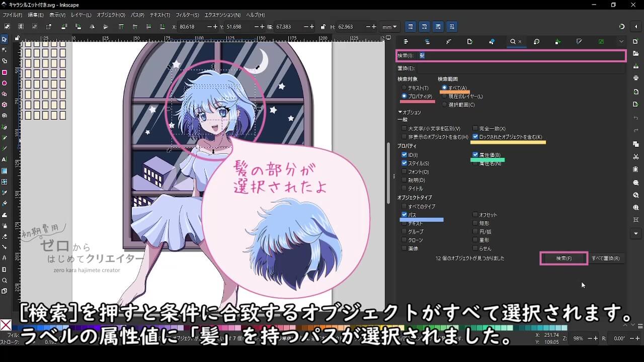Click the Cut scissors icon
This screenshot has width=644, height=362.
(x=636, y=157)
